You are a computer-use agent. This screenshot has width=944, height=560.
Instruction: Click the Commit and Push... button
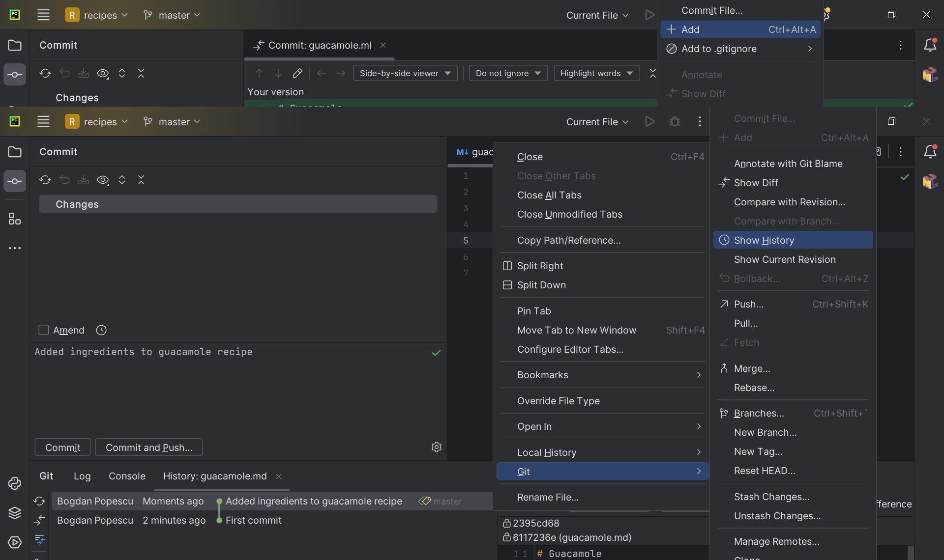pos(149,448)
